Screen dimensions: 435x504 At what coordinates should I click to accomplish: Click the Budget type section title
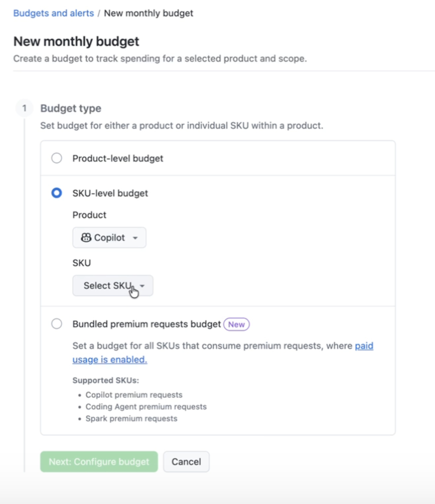[71, 108]
